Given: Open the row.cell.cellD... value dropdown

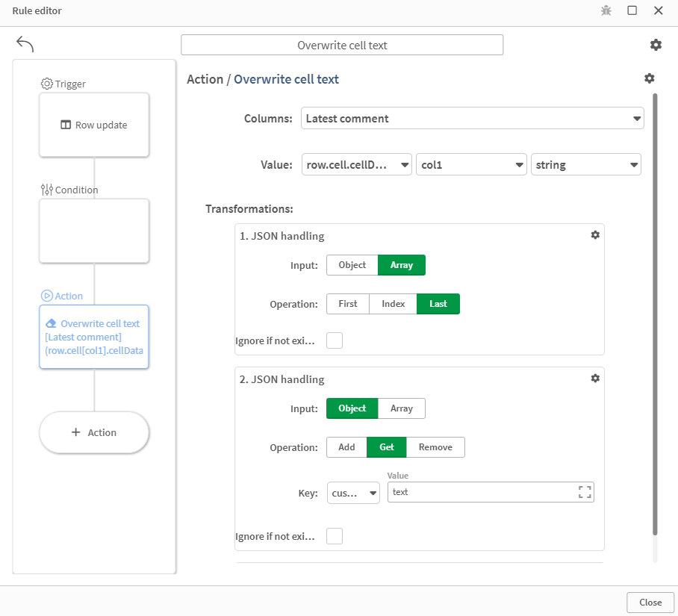Looking at the screenshot, I should point(356,165).
